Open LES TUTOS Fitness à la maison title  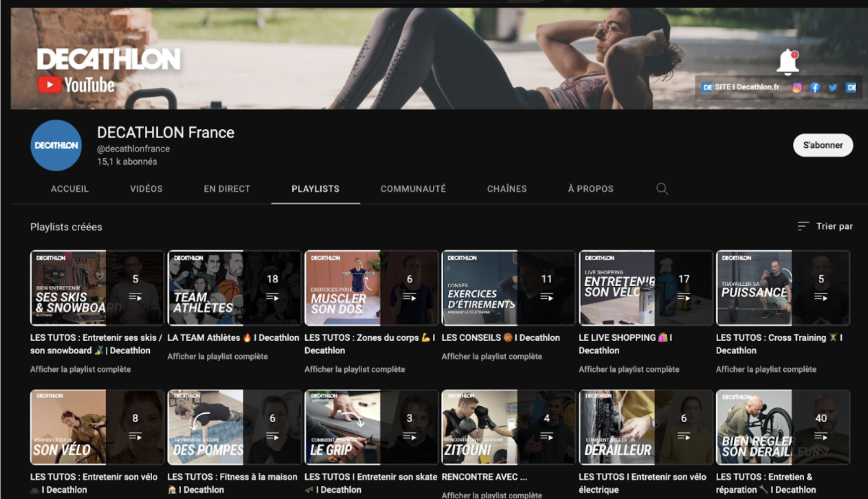[232, 483]
